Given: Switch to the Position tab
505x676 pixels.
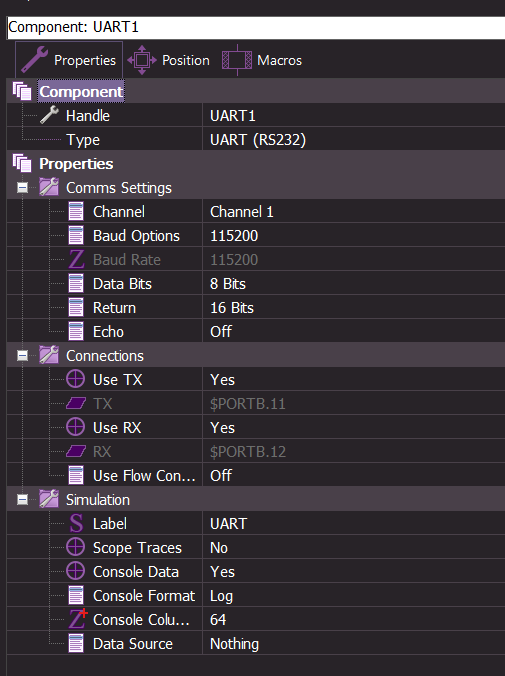Looking at the screenshot, I should [169, 60].
